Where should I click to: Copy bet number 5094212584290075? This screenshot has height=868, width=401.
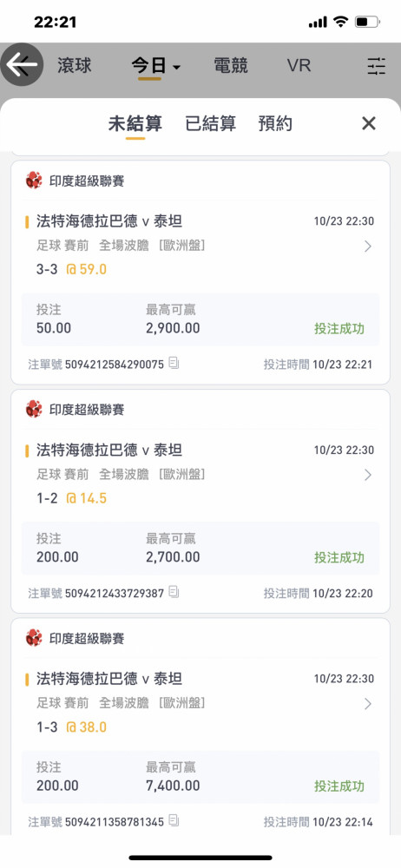coord(174,364)
